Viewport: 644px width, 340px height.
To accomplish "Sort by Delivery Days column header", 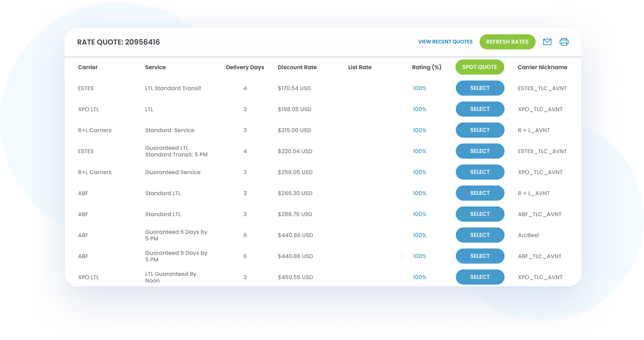I will (x=245, y=67).
